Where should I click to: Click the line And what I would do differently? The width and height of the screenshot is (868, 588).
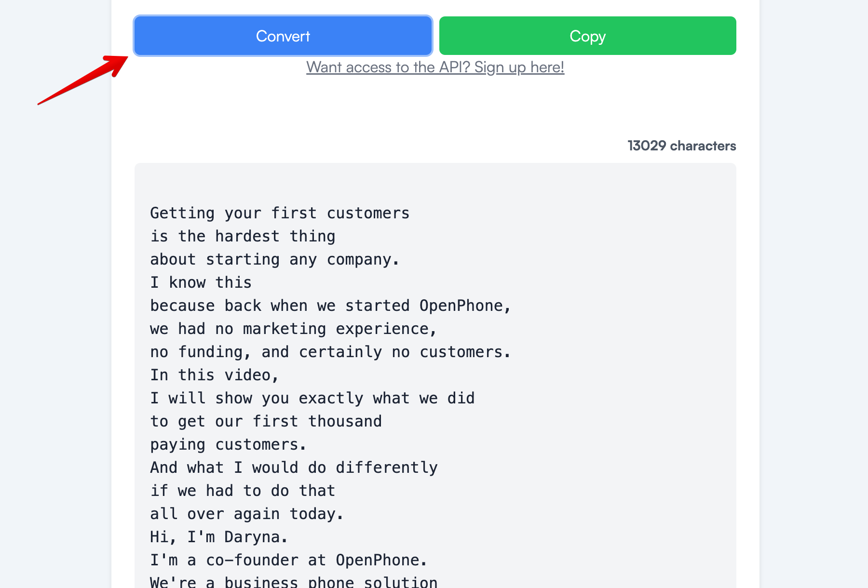293,467
